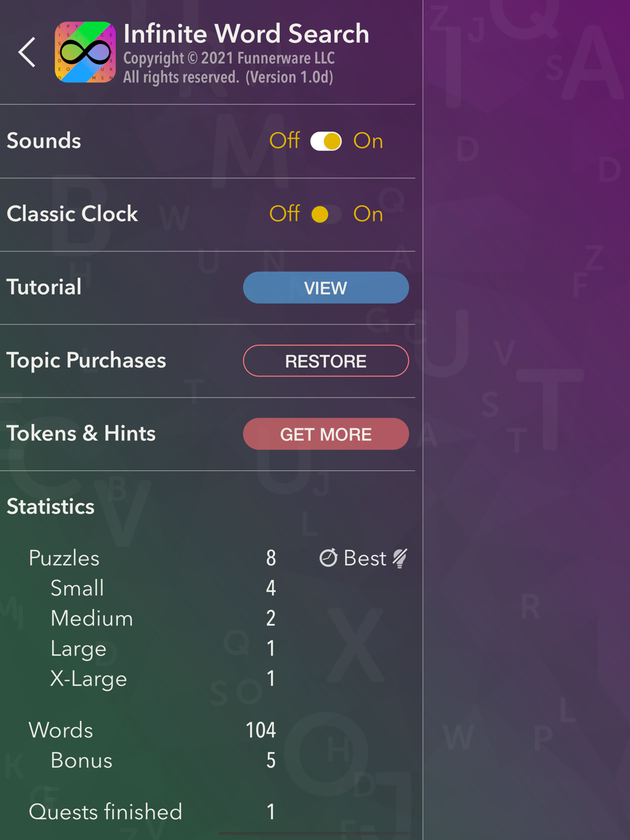Select Off label for Sounds
Viewport: 630px width, 840px height.
pos(284,140)
